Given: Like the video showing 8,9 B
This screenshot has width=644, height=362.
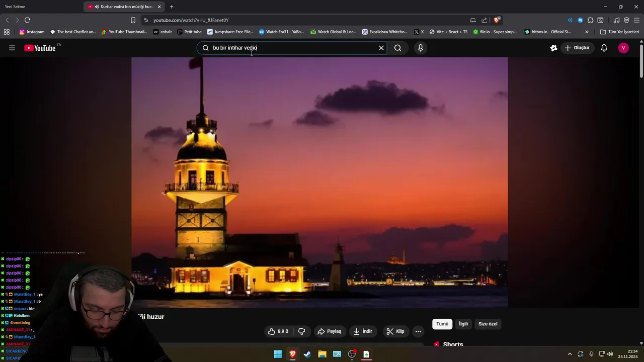Looking at the screenshot, I should point(278,331).
